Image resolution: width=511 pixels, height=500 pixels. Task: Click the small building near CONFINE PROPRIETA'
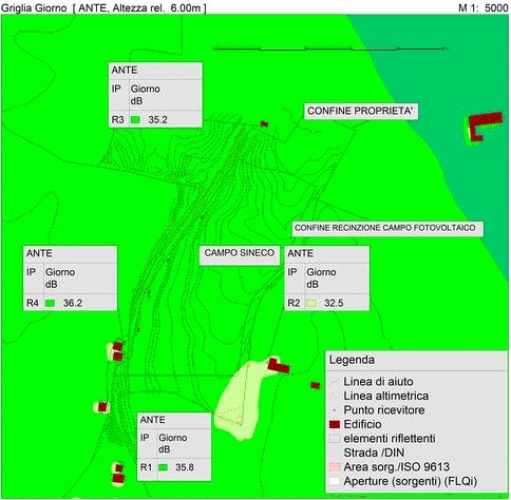click(x=264, y=124)
